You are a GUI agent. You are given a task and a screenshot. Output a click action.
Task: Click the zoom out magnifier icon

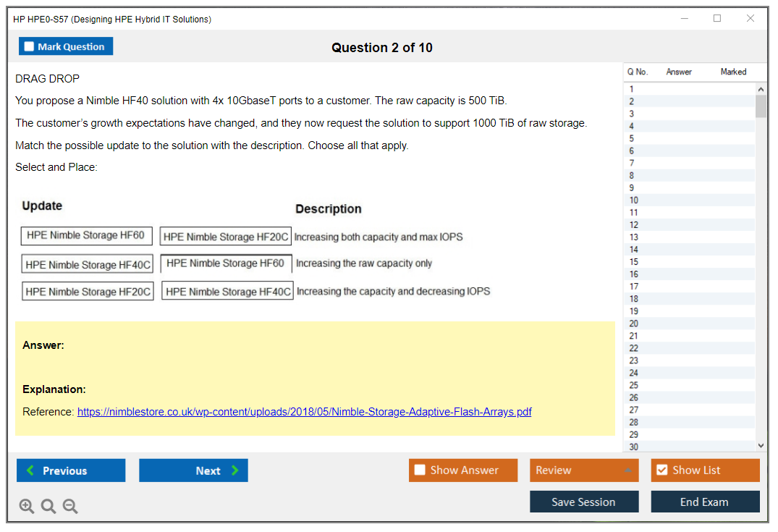(70, 507)
